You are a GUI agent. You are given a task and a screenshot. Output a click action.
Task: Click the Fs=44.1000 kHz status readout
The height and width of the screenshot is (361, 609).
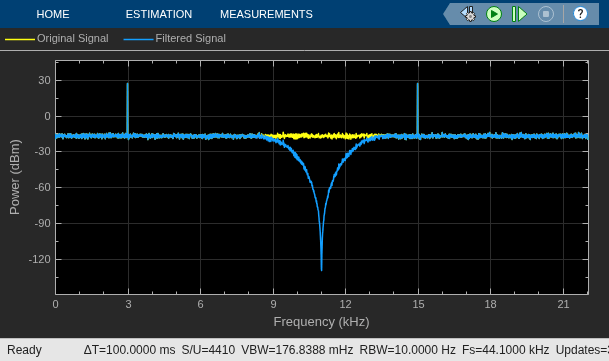505,350
